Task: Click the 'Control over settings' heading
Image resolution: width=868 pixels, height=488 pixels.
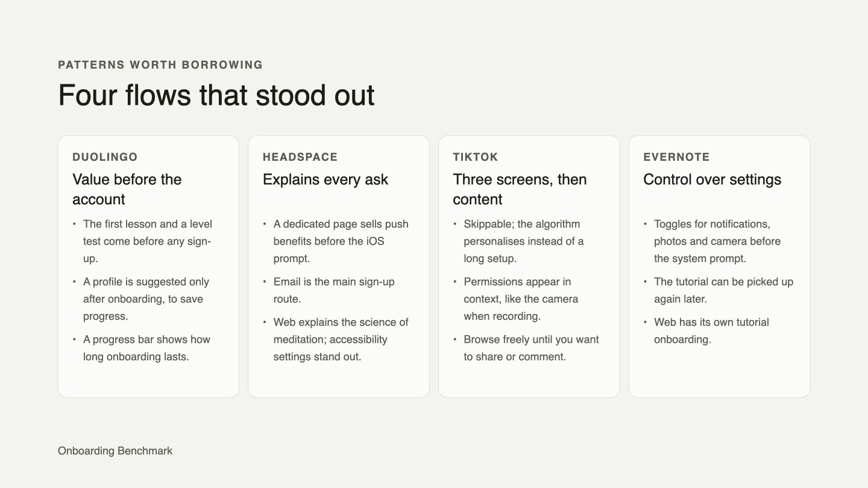Action: [x=712, y=180]
